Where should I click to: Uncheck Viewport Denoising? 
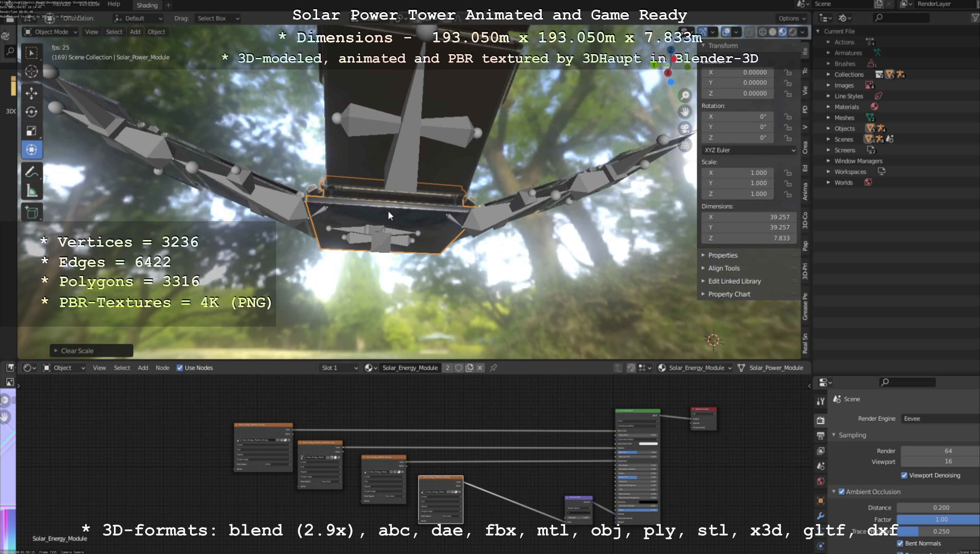coord(904,475)
